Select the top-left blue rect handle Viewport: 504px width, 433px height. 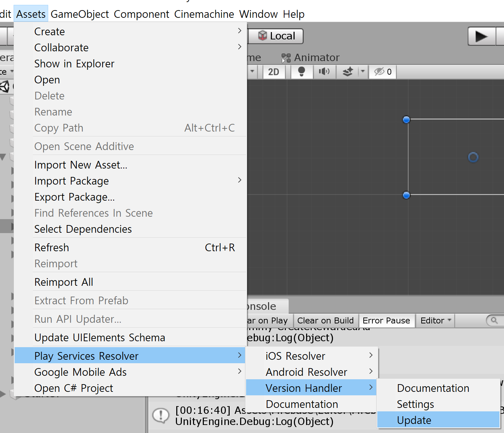[406, 120]
